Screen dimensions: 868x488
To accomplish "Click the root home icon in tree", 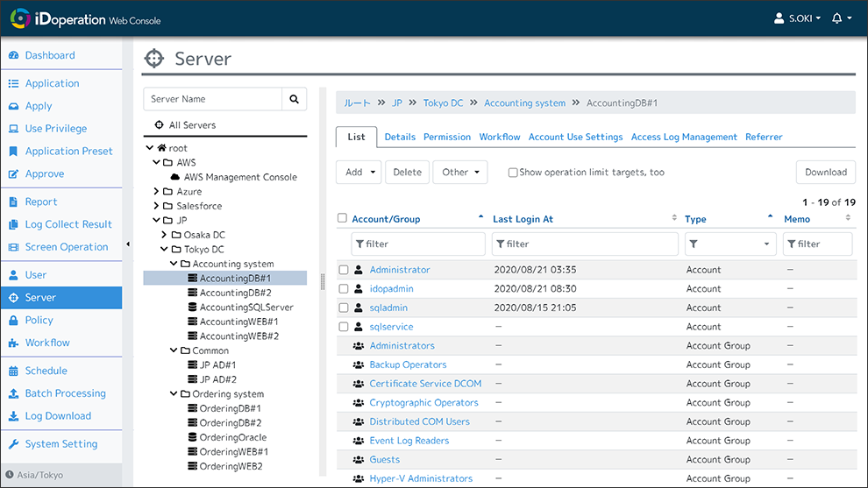I will (161, 148).
